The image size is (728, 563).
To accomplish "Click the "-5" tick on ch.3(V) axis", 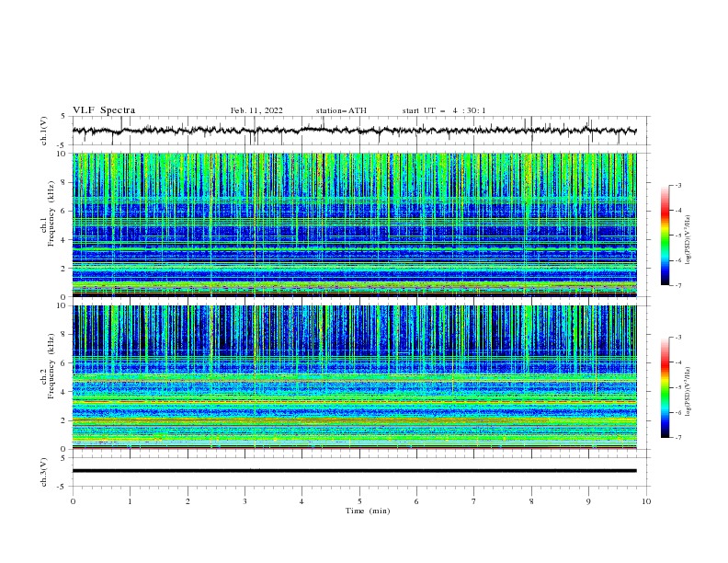I will point(63,487).
